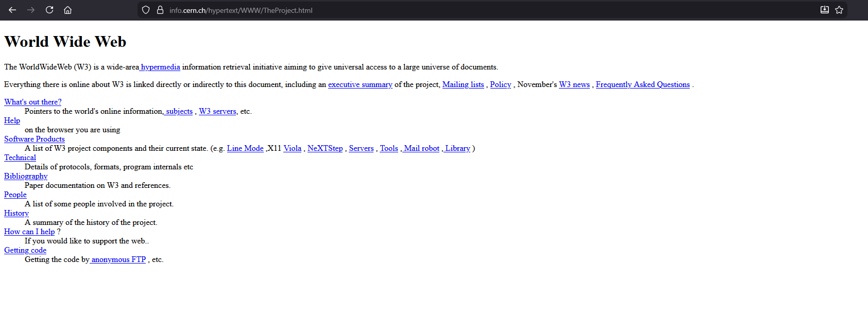Open the hypermedia link

click(161, 67)
